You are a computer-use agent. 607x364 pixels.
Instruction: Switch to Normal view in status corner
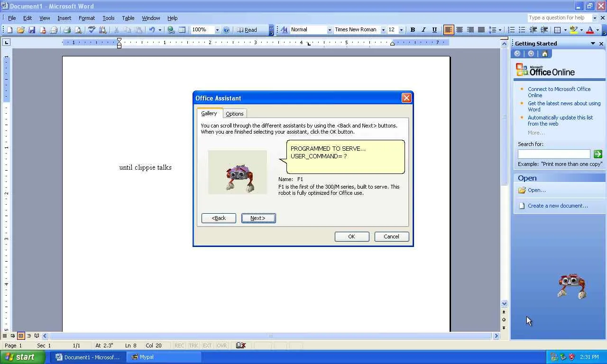click(x=5, y=336)
